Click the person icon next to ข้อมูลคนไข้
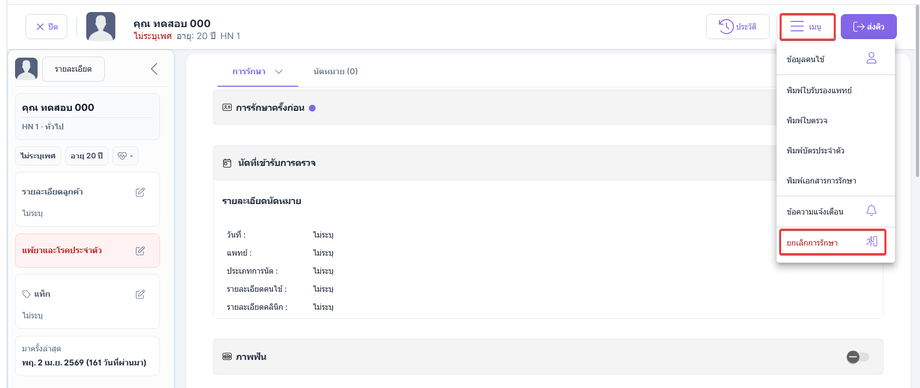 [871, 58]
